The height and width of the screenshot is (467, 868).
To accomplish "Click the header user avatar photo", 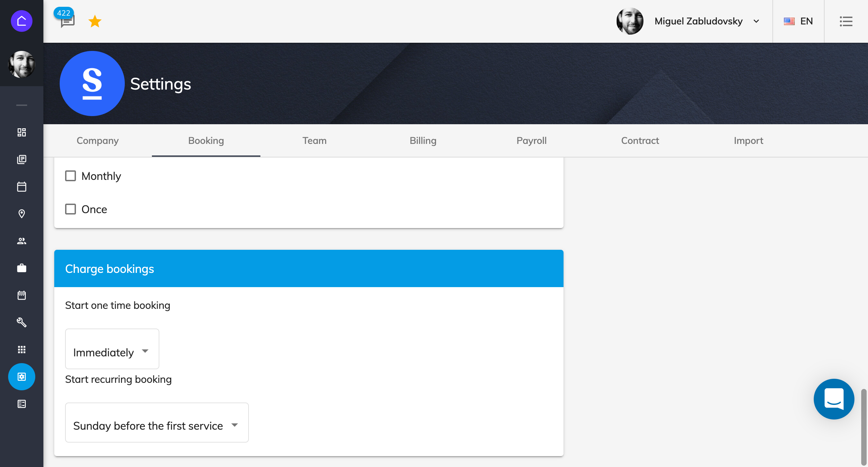I will [x=630, y=21].
